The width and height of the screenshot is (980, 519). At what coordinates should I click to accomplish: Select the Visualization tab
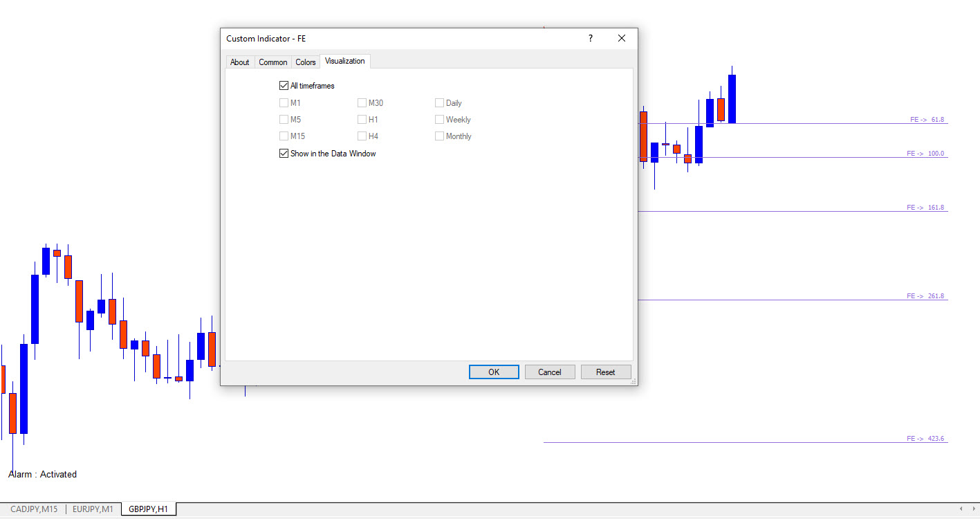(x=344, y=62)
